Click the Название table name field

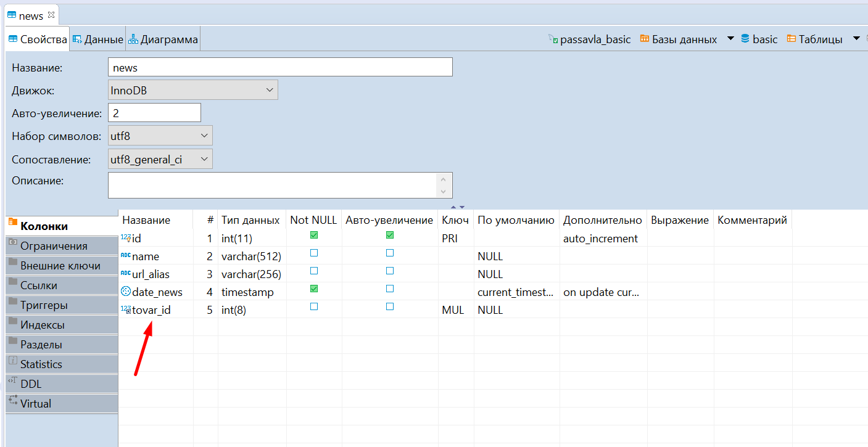coord(280,67)
